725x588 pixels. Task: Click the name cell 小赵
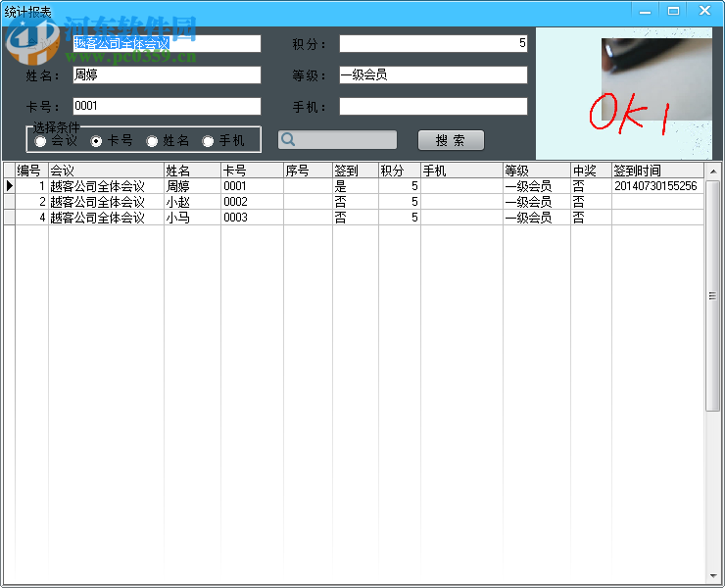click(192, 202)
